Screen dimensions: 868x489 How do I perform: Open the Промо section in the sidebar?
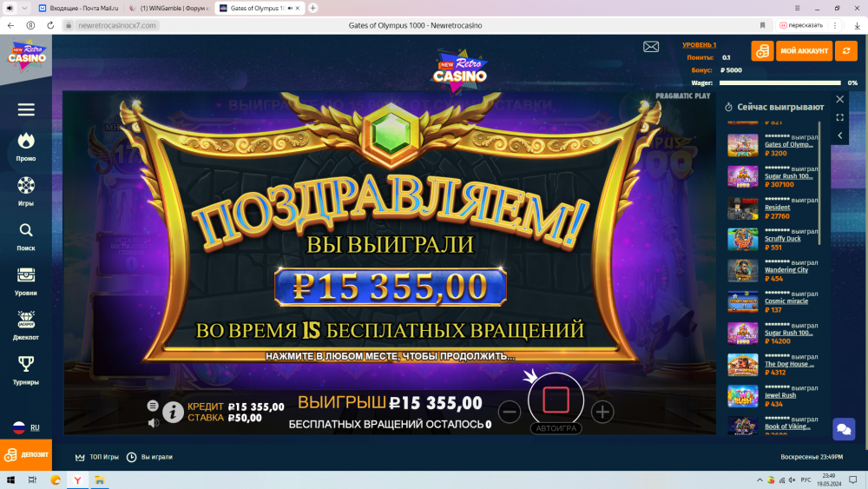pos(26,147)
